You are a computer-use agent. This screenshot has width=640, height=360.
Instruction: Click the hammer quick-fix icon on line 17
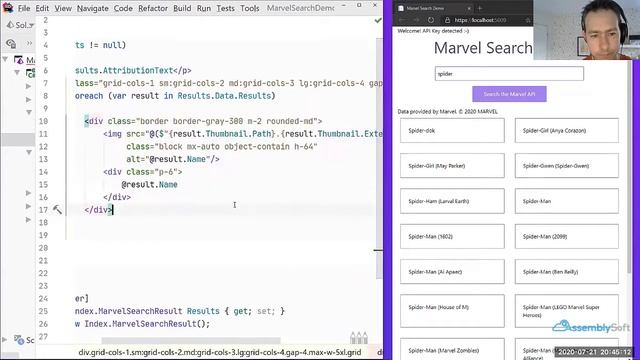click(57, 210)
